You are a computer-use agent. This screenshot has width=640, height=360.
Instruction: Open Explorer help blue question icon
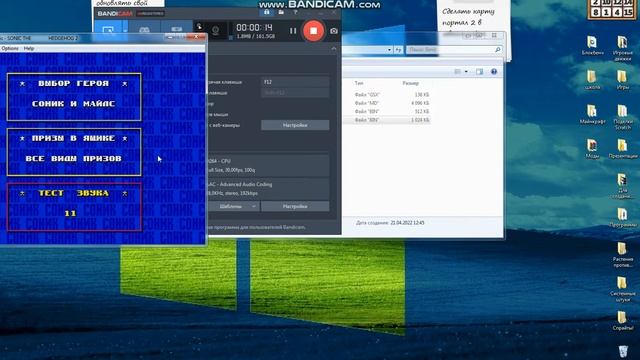[494, 72]
